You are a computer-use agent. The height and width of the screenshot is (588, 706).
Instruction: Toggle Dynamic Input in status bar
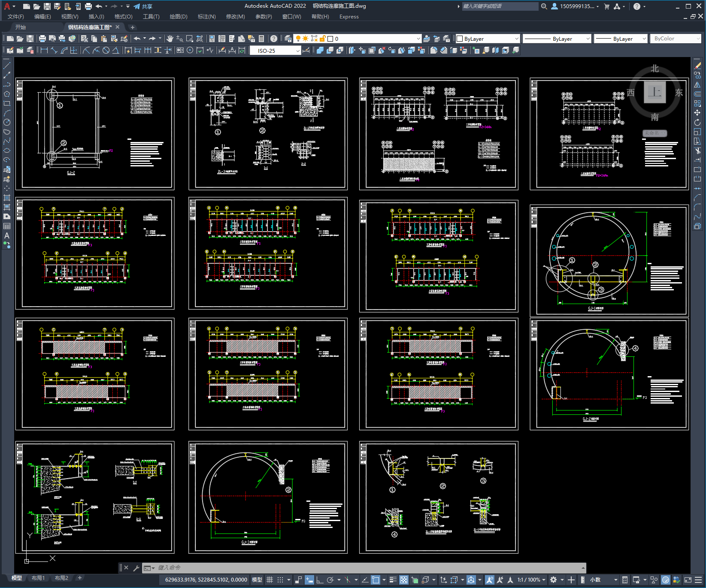(x=309, y=580)
